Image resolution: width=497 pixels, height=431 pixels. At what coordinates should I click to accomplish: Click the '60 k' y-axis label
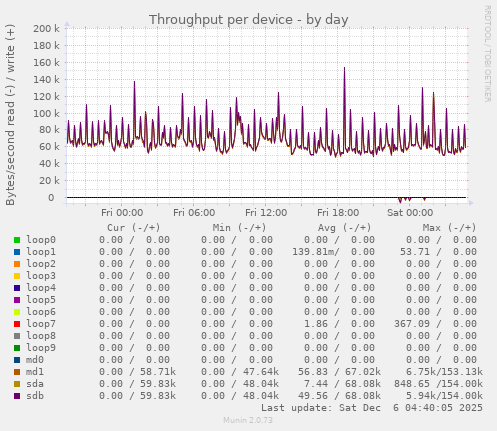click(x=49, y=147)
